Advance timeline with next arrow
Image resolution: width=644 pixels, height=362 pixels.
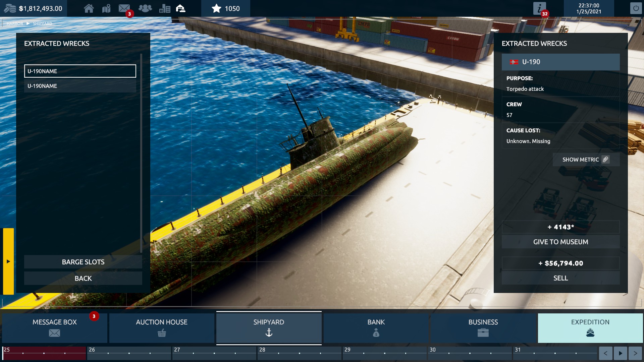(635, 353)
